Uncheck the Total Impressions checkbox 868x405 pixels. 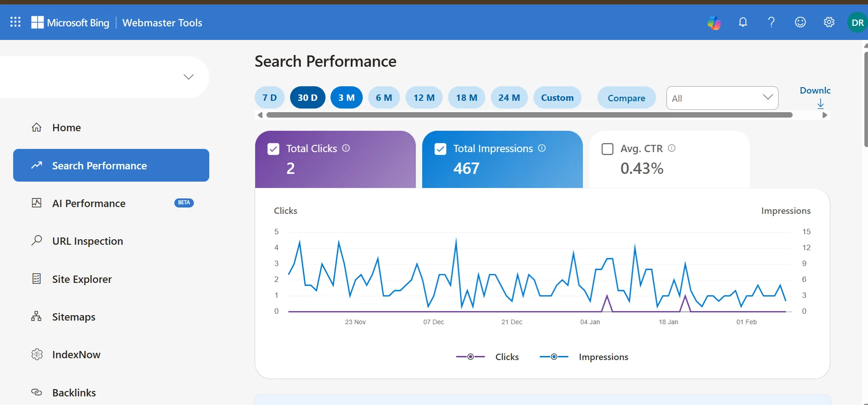click(x=440, y=149)
